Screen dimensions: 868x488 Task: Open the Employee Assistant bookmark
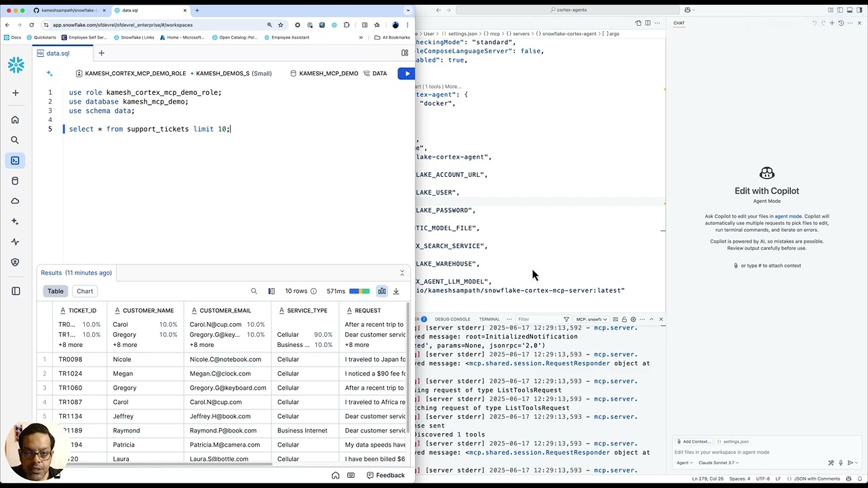(x=286, y=37)
